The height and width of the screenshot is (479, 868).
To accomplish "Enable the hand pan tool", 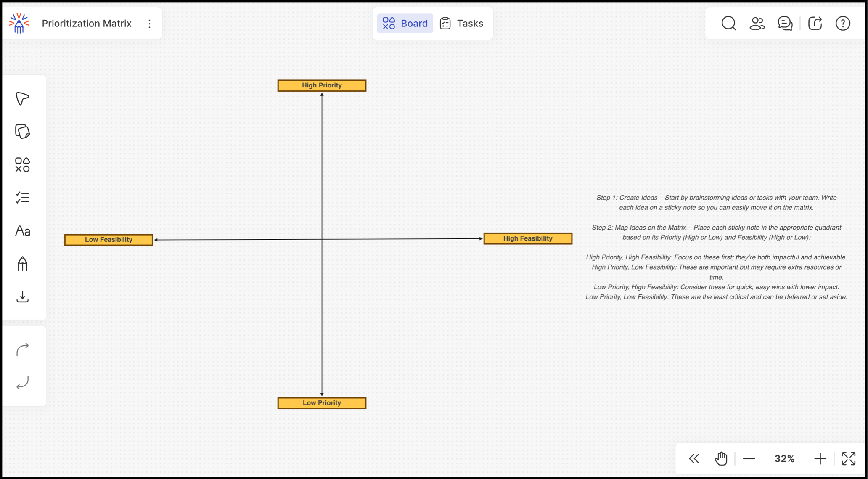I will point(721,458).
